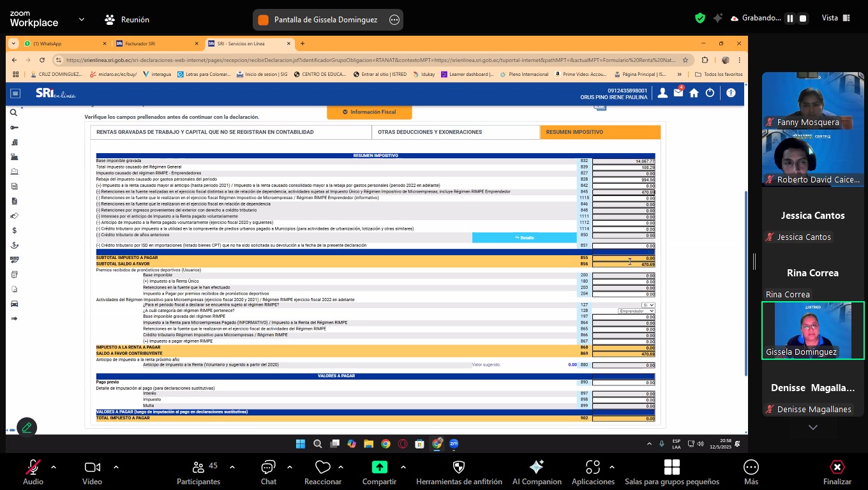Screen dimensions: 868x490
Task: Unmute the Audio microphone button
Action: [x=33, y=468]
